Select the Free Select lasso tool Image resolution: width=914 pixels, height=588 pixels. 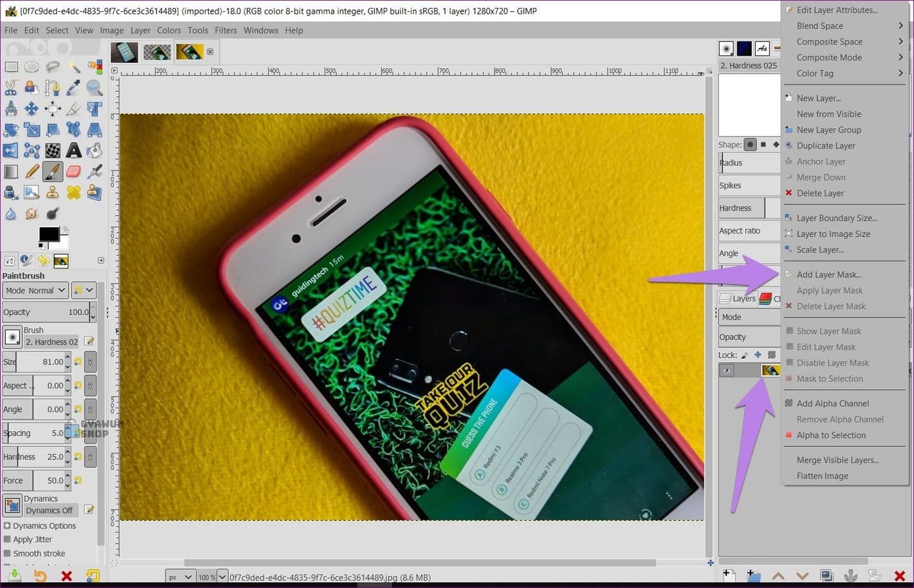pyautogui.click(x=53, y=67)
